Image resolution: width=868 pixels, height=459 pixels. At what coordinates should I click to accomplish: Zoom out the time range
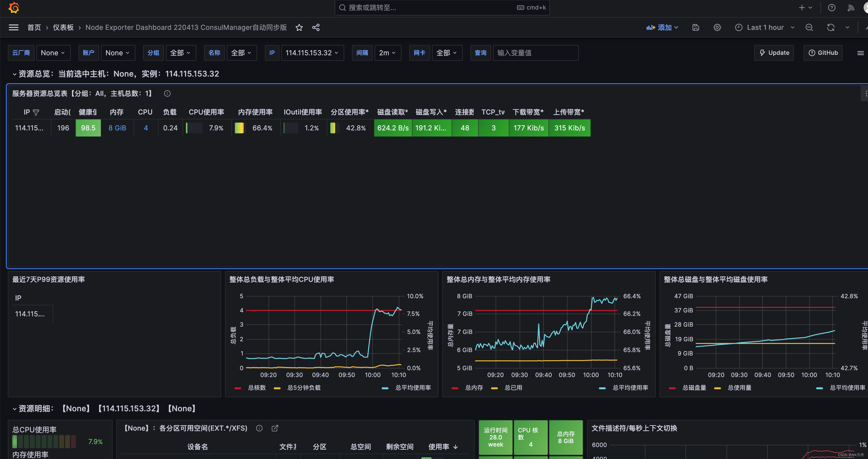click(809, 28)
